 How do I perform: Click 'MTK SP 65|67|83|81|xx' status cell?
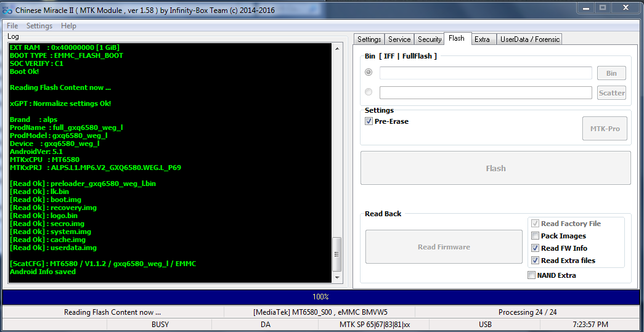click(375, 325)
